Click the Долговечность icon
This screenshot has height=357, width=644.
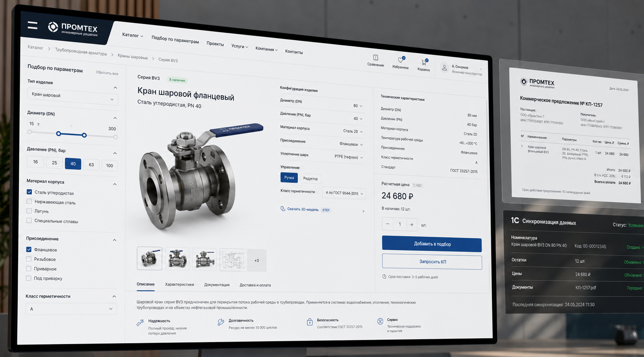tap(221, 322)
